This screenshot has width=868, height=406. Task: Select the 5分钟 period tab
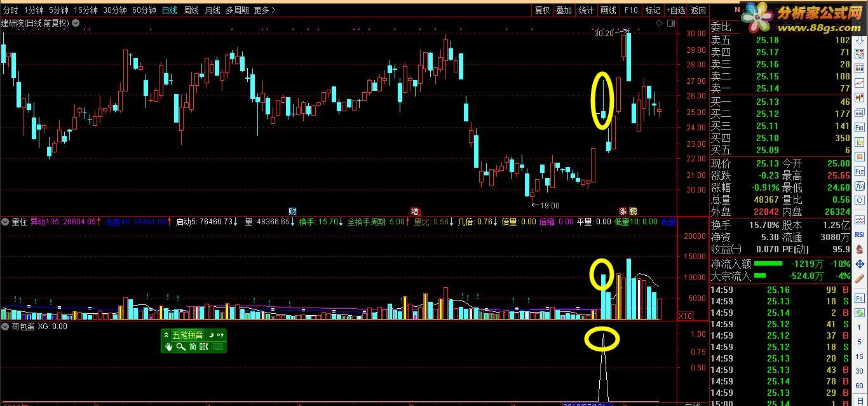coord(58,10)
